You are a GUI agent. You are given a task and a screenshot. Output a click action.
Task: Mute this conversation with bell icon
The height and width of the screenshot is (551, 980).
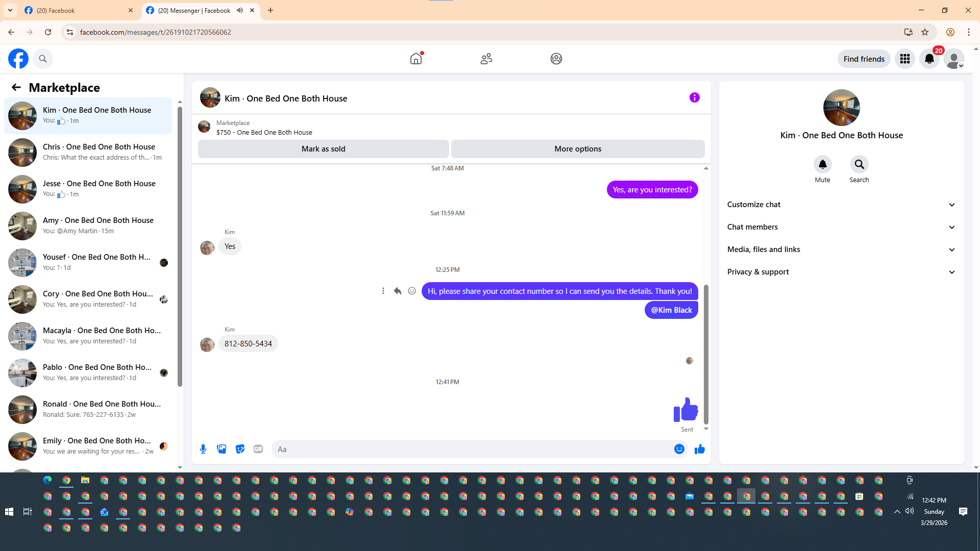[x=823, y=164]
